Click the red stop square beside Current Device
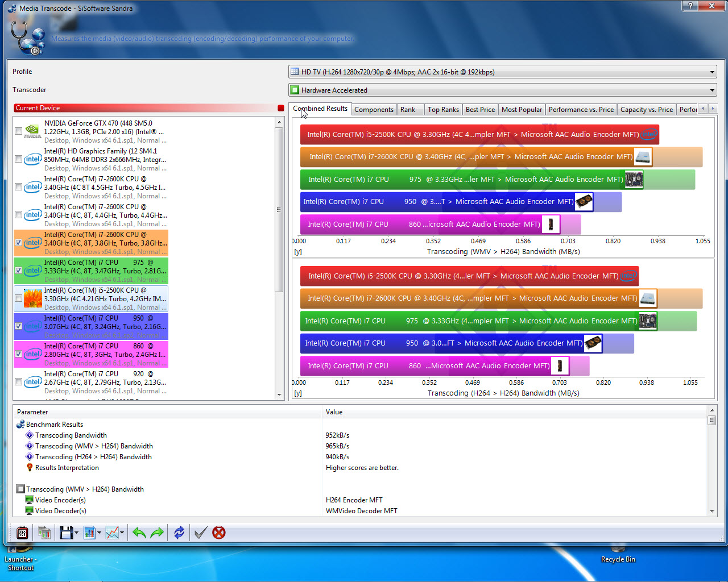The image size is (728, 582). tap(280, 108)
